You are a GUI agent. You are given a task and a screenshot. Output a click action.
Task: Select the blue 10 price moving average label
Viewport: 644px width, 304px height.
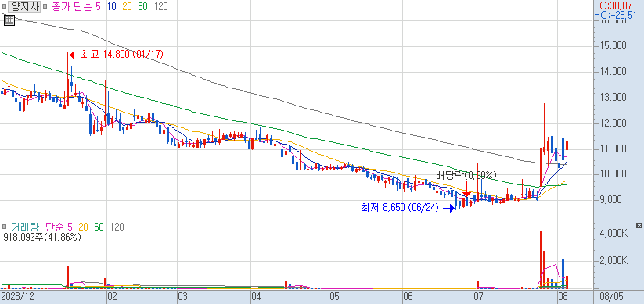112,6
